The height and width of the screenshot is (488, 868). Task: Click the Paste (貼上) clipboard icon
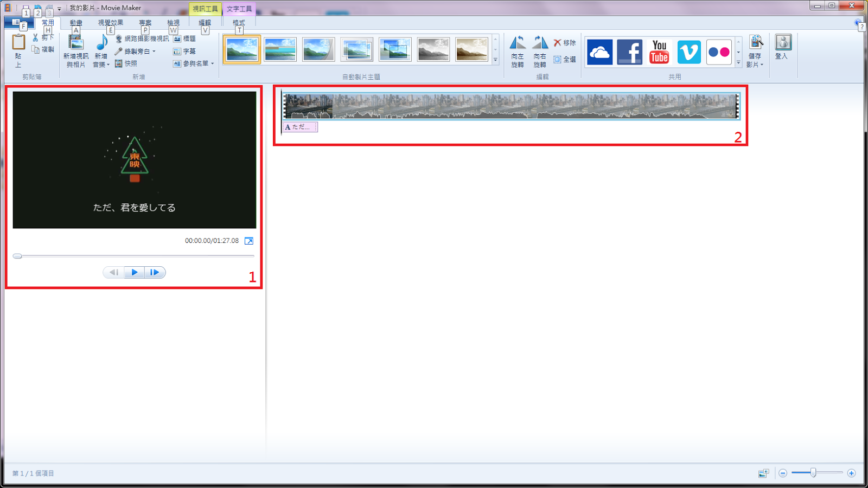(x=18, y=43)
